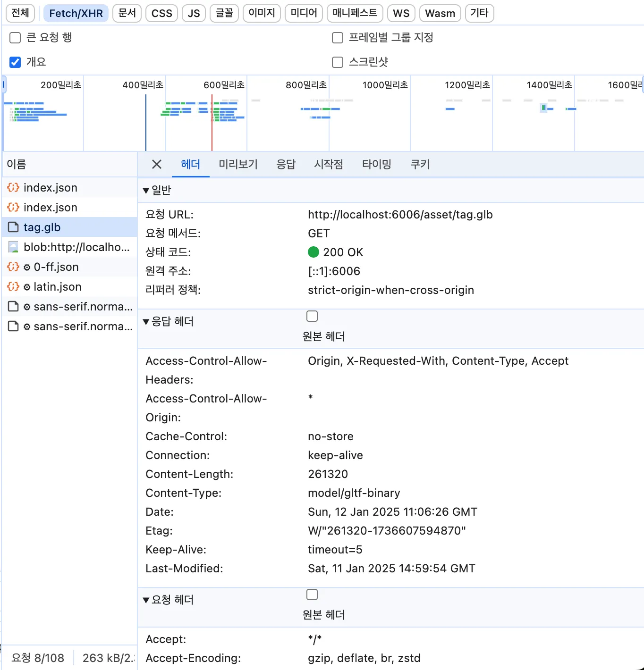Viewport: 644px width, 670px height.
Task: Click the 프레임별 그룹 지정 label
Action: click(x=391, y=37)
